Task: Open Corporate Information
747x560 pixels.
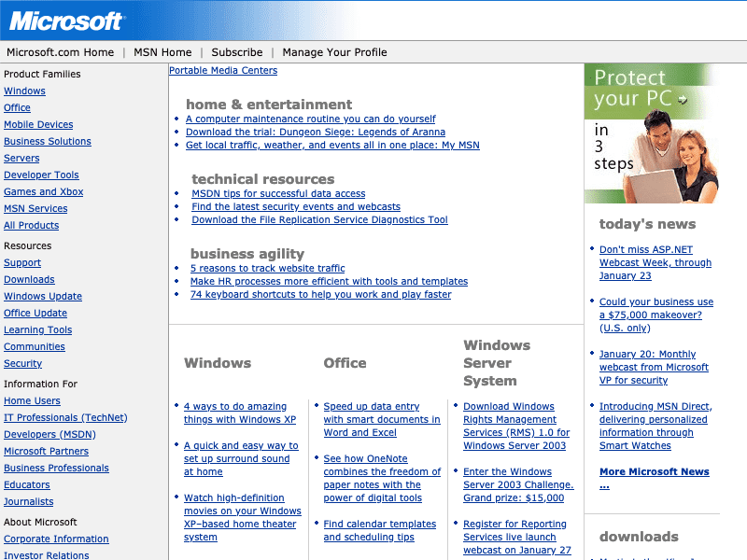Action: coord(56,539)
